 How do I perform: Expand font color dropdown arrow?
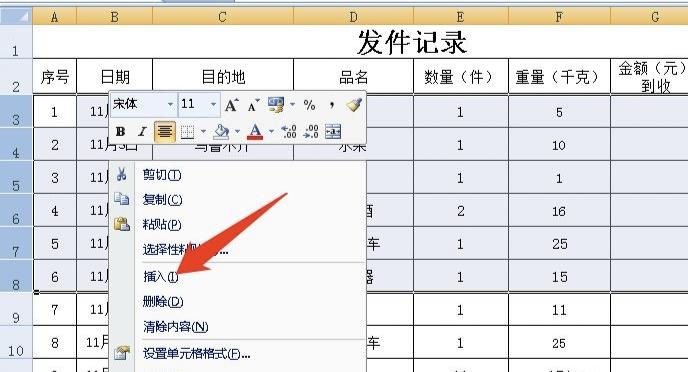pyautogui.click(x=271, y=132)
